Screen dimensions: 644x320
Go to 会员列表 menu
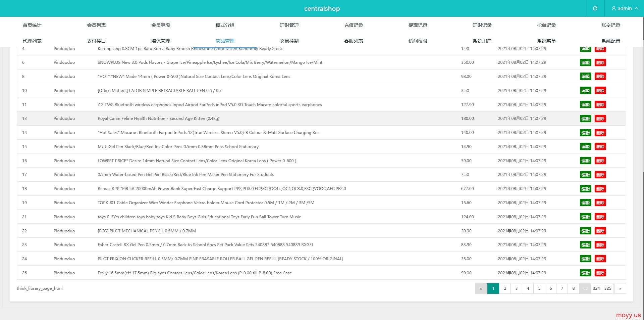point(97,25)
